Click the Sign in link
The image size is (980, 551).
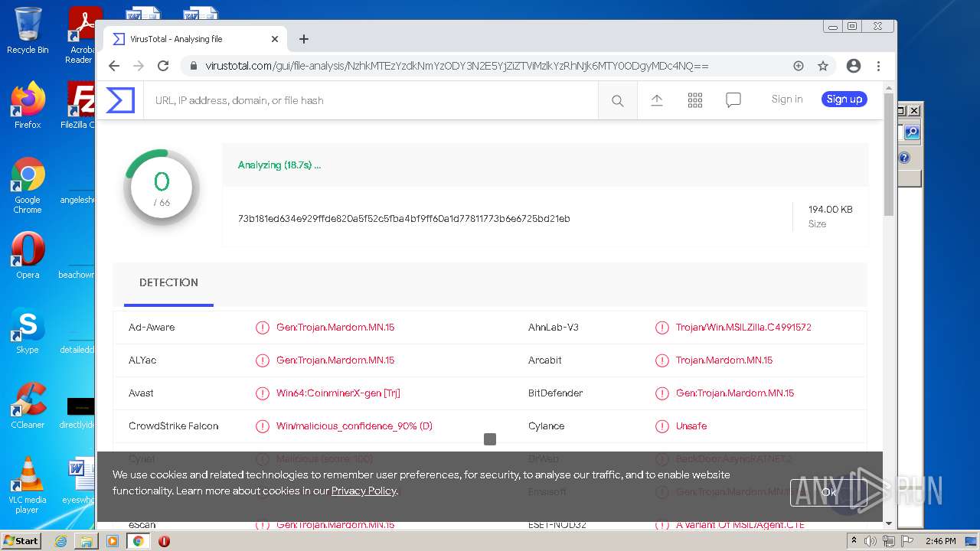(787, 99)
